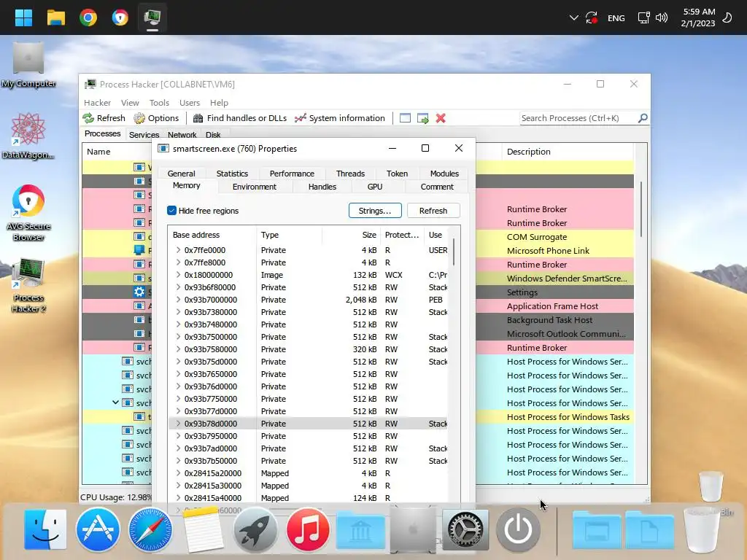Screen dimensions: 747x560
Task: Select the Host Process for Windows Tasks row
Action: point(569,416)
